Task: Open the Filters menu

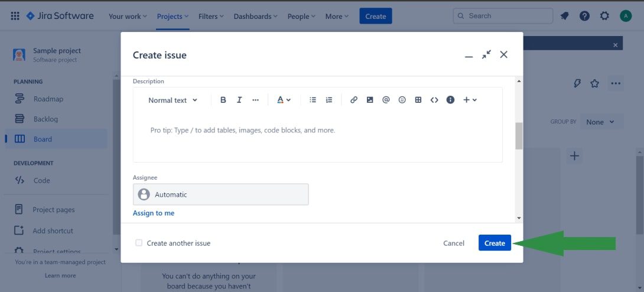Action: coord(211,17)
